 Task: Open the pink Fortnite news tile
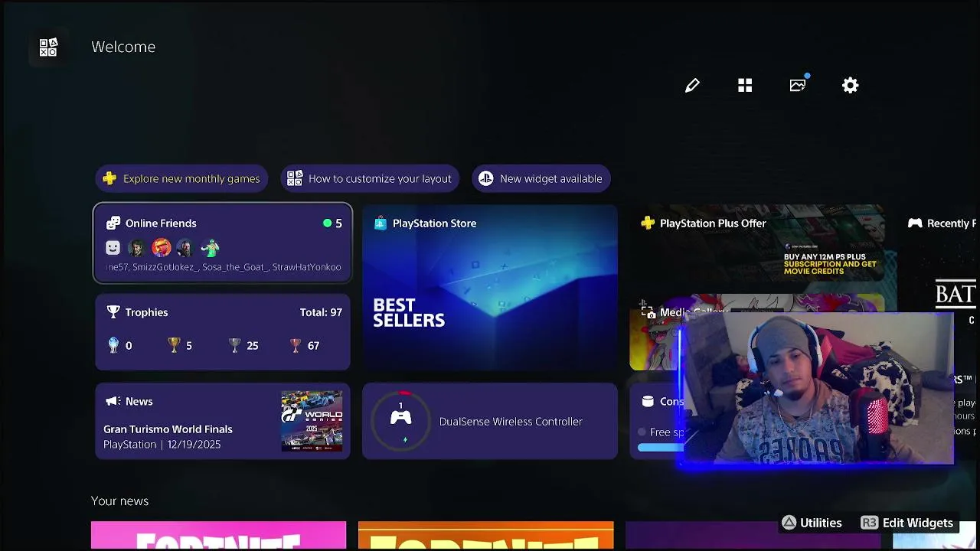[218, 536]
